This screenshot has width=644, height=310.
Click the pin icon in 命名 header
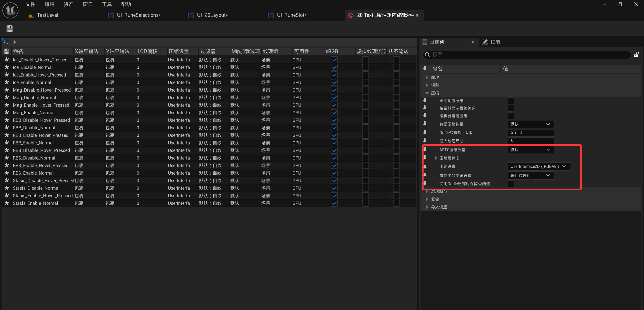425,68
